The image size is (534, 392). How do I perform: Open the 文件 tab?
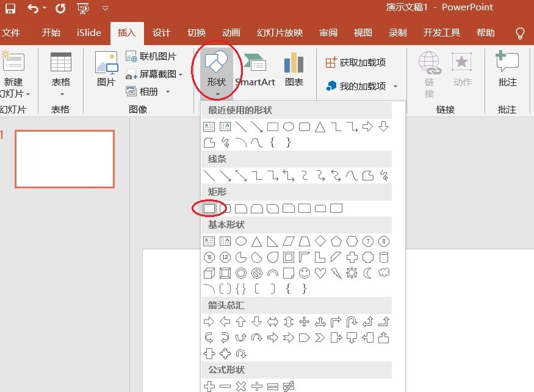11,33
